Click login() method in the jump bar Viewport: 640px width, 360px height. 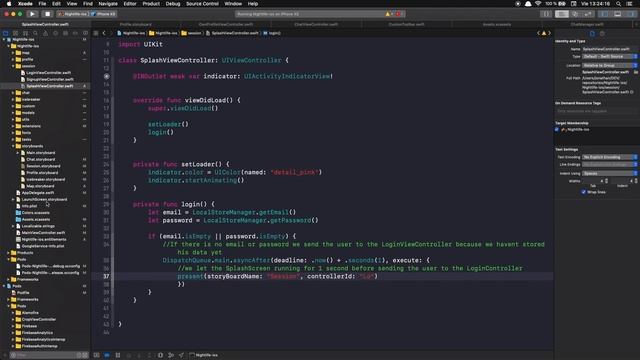pos(272,33)
